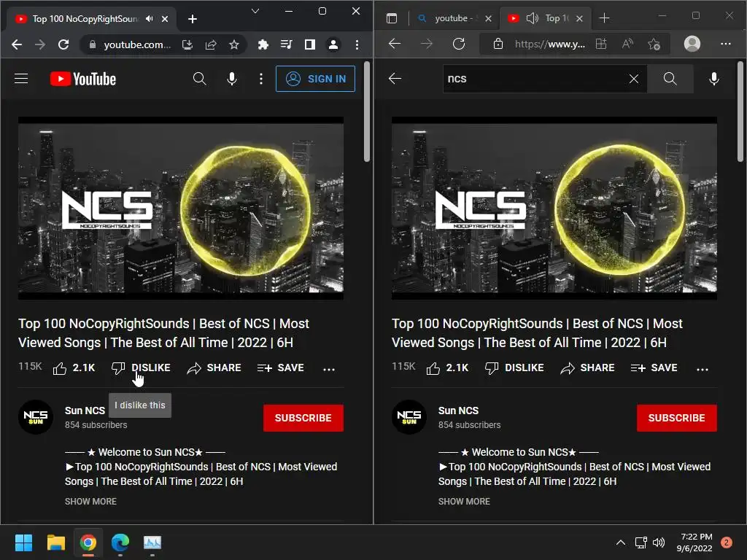
Task: Bookmark this tab with star in Chrome
Action: tap(234, 44)
